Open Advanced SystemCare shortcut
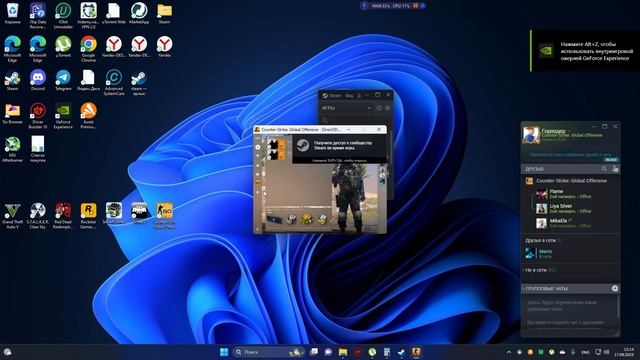The width and height of the screenshot is (640, 360). click(113, 82)
